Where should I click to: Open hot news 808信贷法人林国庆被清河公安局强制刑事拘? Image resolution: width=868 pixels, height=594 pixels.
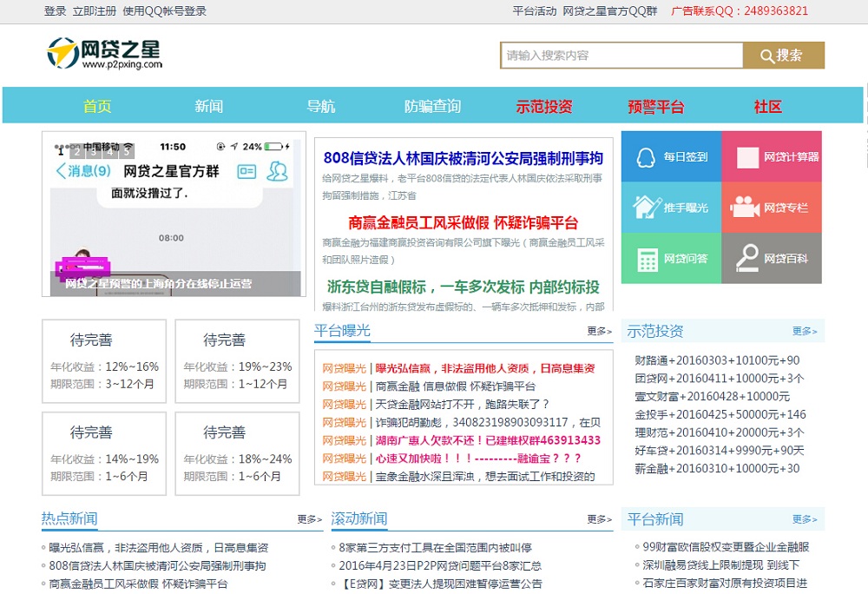pos(157,565)
